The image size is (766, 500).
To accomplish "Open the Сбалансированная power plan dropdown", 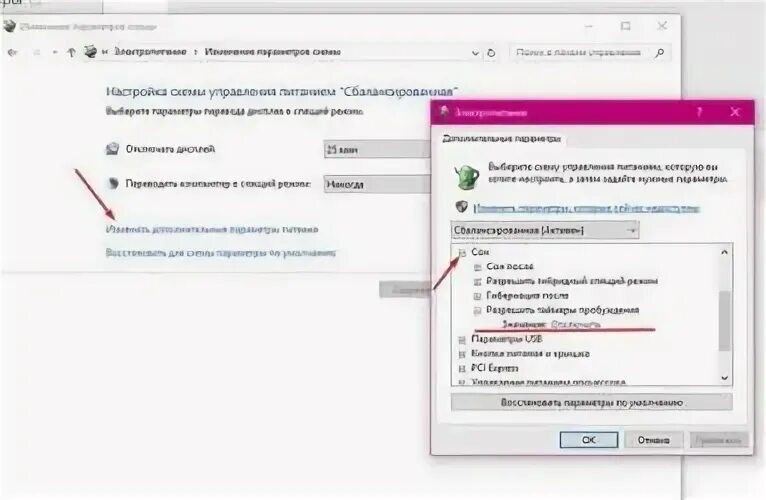I will 545,230.
